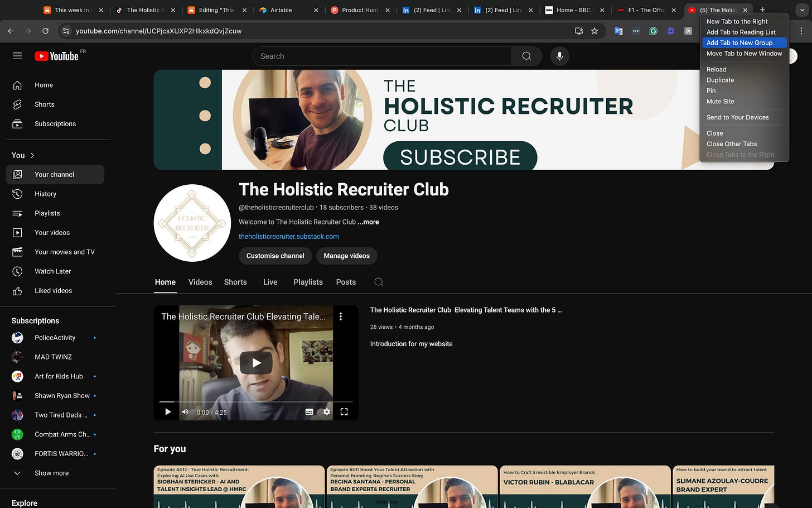Screen dimensions: 812x508
Task: Open theholisticrecruiter.substack.com link
Action: tap(289, 236)
